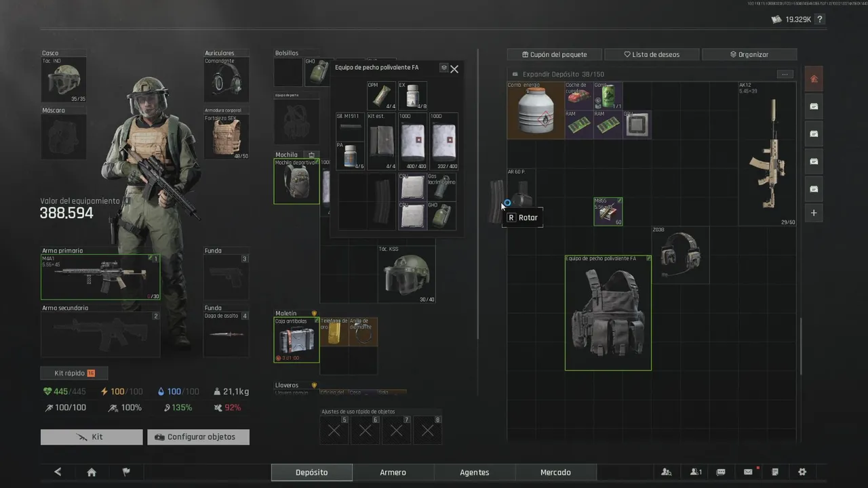Open Lista de deseos
This screenshot has width=868, height=488.
point(652,54)
